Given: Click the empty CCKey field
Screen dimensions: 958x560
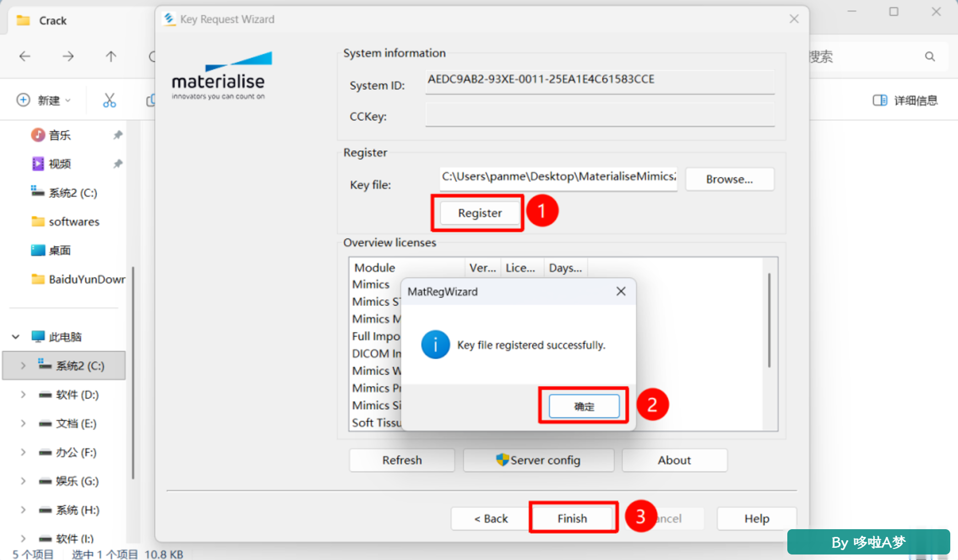Looking at the screenshot, I should click(600, 116).
